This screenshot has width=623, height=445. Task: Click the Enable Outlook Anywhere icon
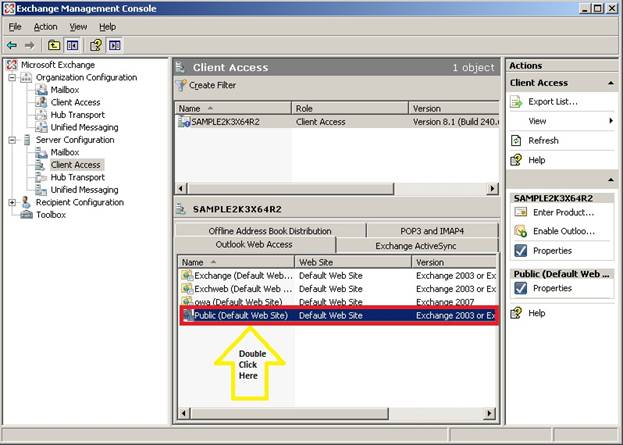coord(521,231)
